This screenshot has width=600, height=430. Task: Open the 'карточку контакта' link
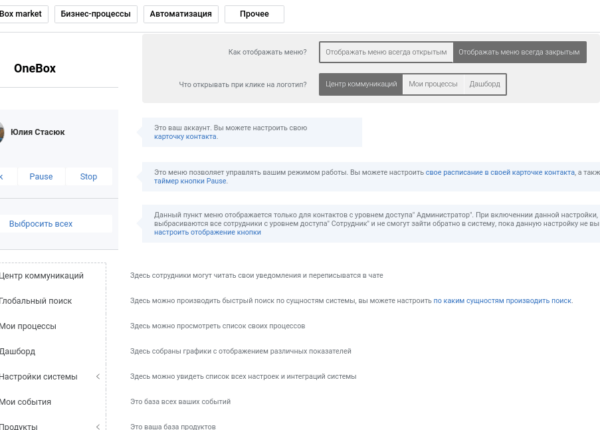coord(185,137)
